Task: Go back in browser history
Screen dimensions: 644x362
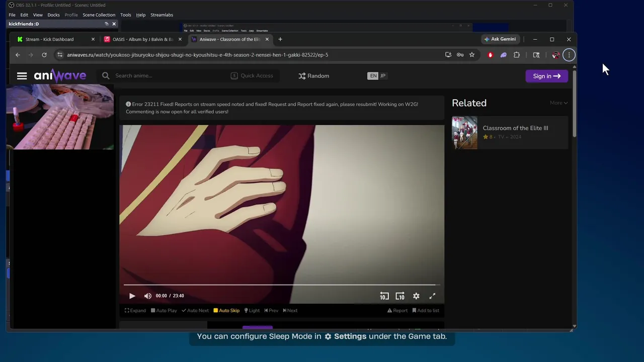Action: (18, 55)
